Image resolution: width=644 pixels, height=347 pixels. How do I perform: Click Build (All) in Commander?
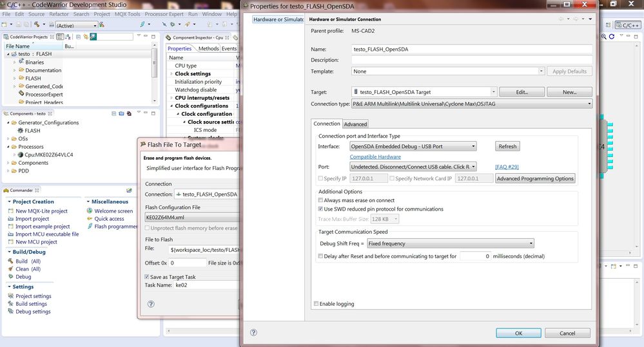(x=28, y=261)
